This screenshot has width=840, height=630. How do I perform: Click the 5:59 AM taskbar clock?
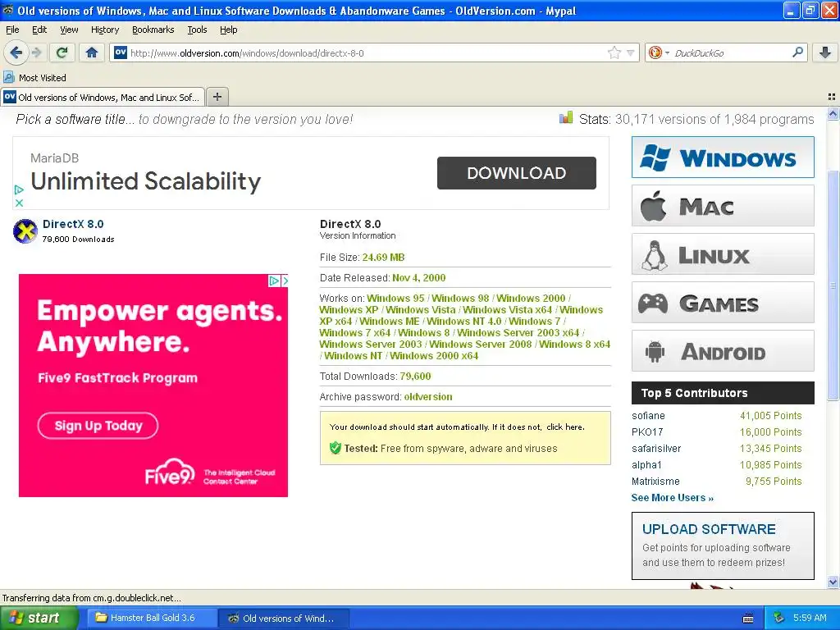(x=810, y=618)
